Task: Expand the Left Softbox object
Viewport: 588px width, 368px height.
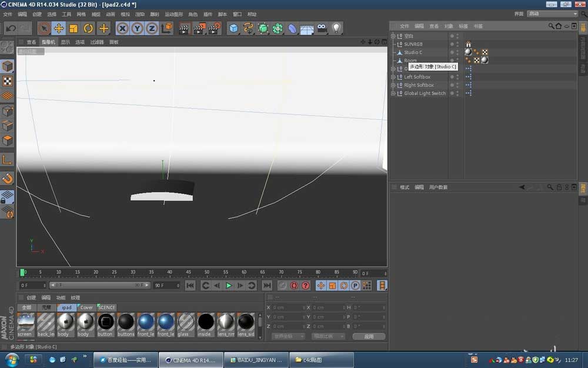Action: coord(393,77)
